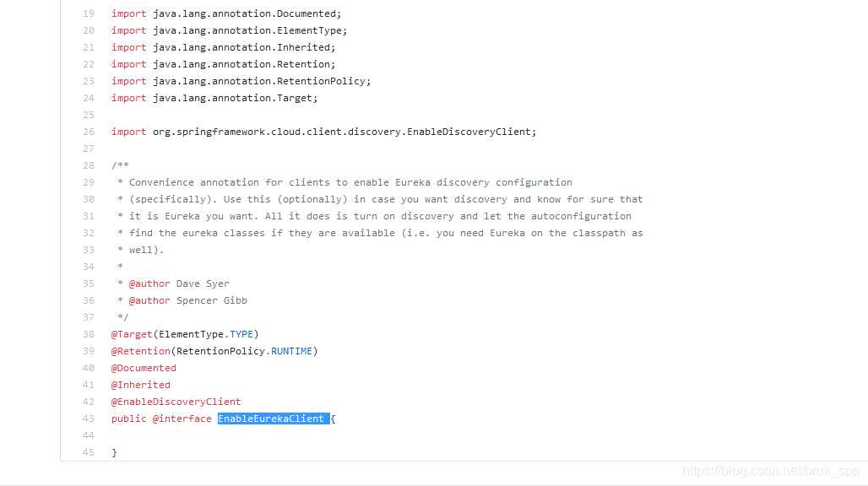Click the @EnableDiscoveryClient annotation
Screen dimensions: 868x486
tap(176, 402)
